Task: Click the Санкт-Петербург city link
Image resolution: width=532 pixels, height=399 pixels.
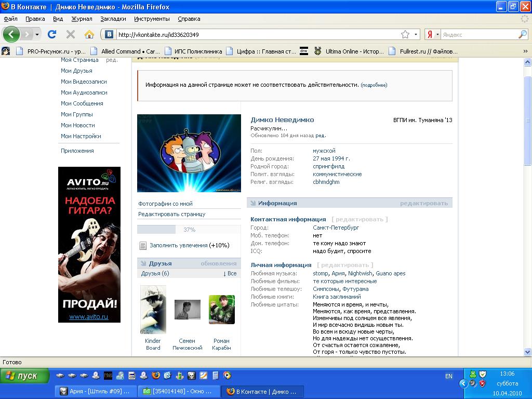Action: [336, 228]
